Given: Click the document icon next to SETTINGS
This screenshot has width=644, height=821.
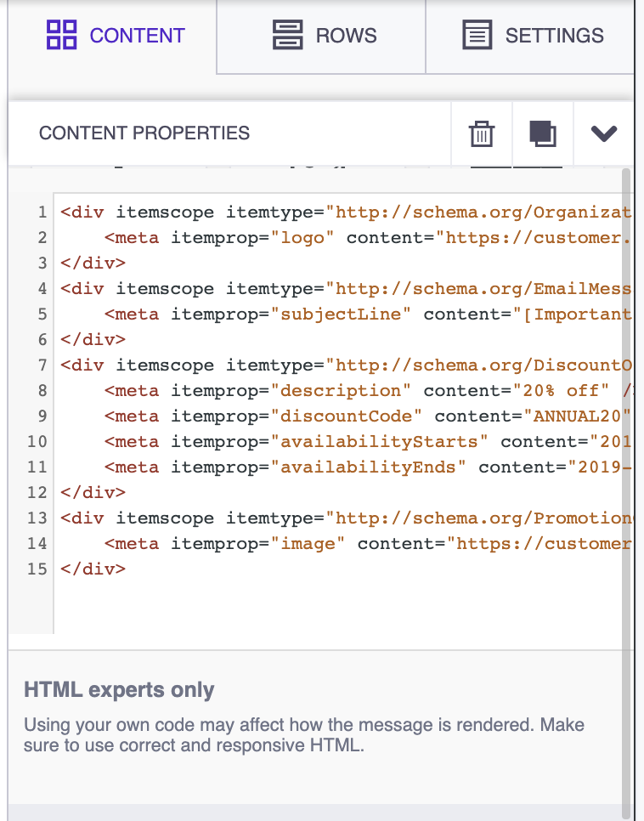Looking at the screenshot, I should tap(477, 35).
